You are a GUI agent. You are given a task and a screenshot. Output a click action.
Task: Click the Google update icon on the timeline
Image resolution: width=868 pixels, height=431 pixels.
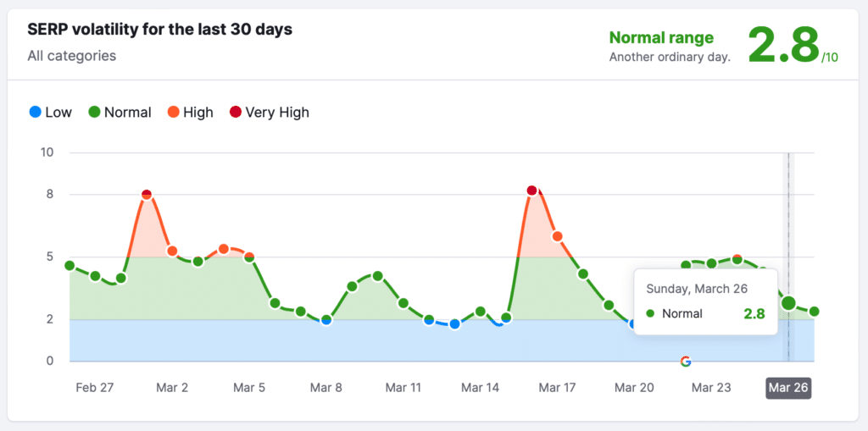[686, 362]
